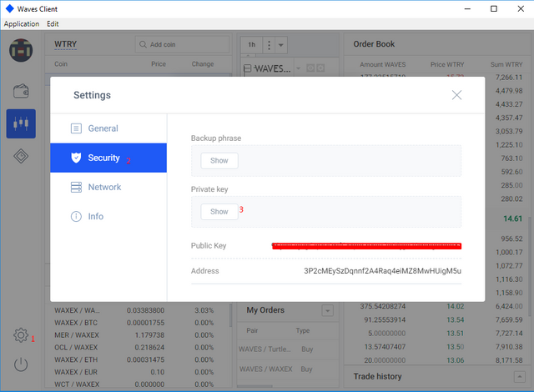This screenshot has height=392, width=534.
Task: Show the Private key
Action: click(219, 212)
